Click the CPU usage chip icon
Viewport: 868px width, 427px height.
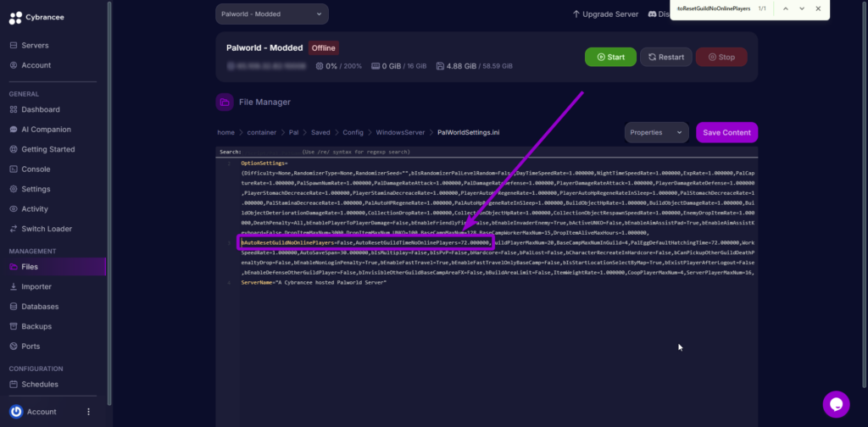pyautogui.click(x=320, y=66)
